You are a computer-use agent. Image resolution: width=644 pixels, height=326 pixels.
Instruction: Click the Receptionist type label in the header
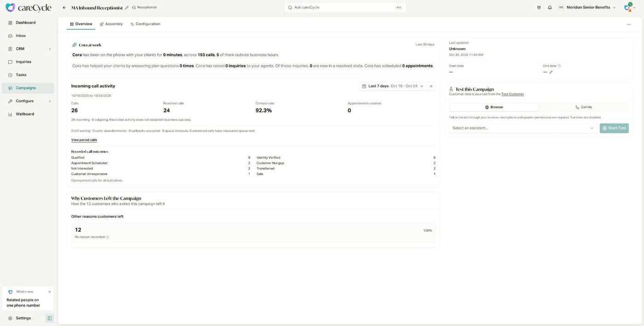tap(144, 7)
